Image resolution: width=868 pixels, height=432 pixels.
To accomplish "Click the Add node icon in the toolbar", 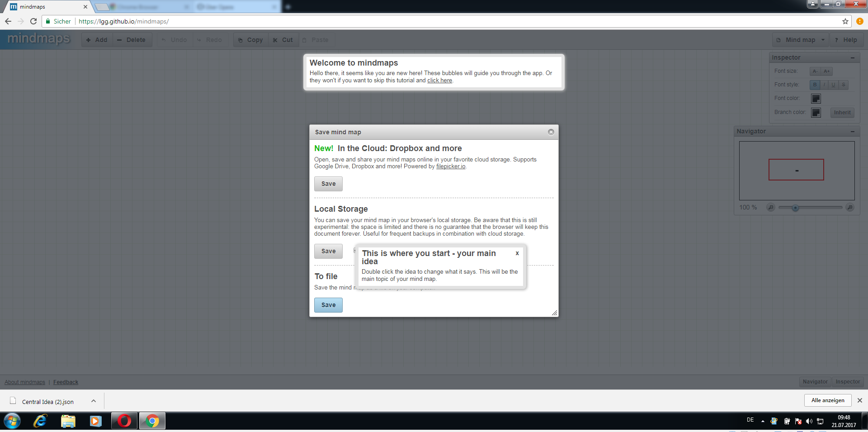I will (89, 40).
